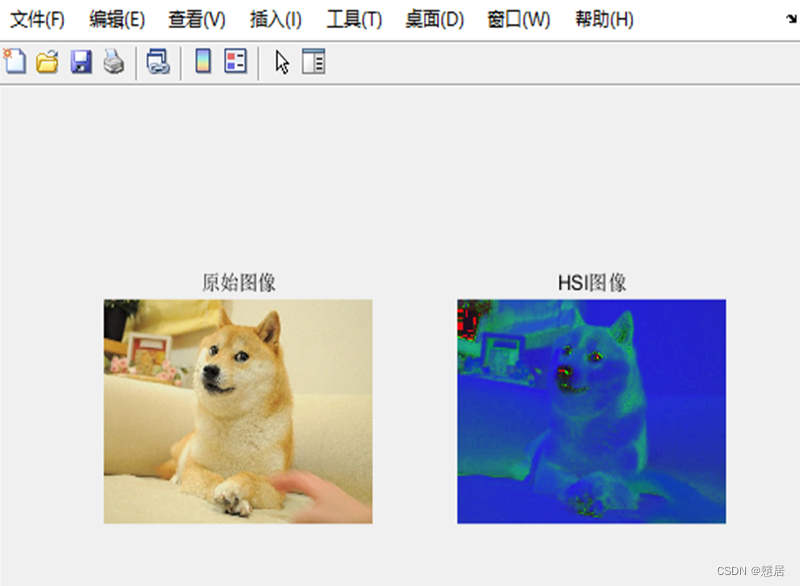Image resolution: width=800 pixels, height=586 pixels.
Task: Open the 查看(V) menu
Action: (x=197, y=20)
